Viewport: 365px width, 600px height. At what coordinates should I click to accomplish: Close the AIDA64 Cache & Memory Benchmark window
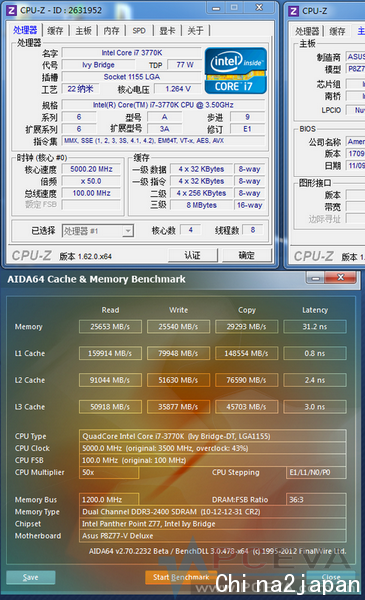(x=341, y=277)
